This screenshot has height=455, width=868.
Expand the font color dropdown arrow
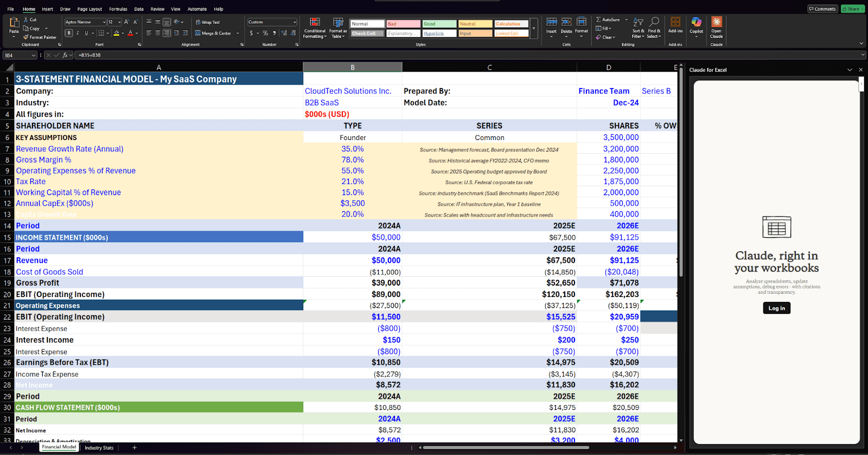(x=137, y=33)
